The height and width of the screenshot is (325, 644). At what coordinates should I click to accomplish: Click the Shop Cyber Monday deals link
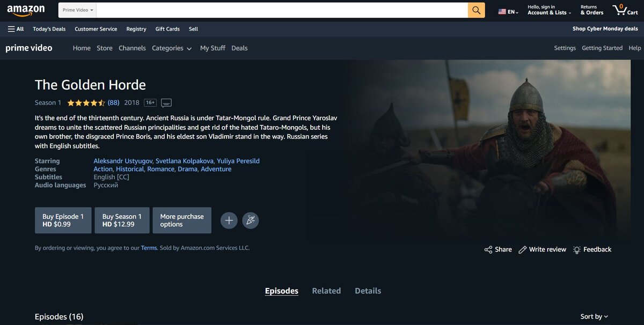[605, 29]
